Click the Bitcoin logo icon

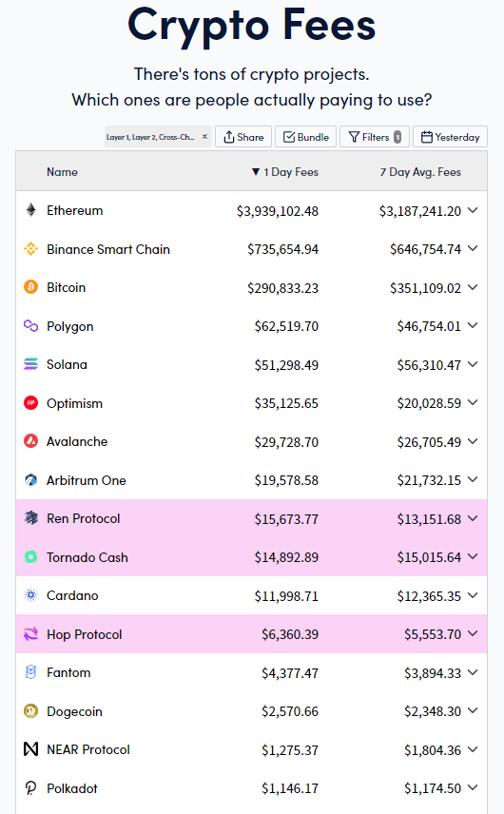pyautogui.click(x=31, y=287)
